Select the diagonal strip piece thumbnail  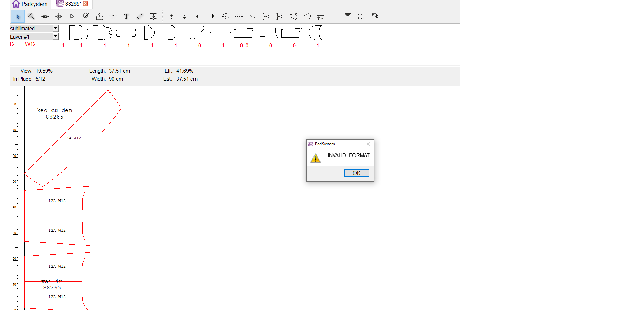(197, 33)
